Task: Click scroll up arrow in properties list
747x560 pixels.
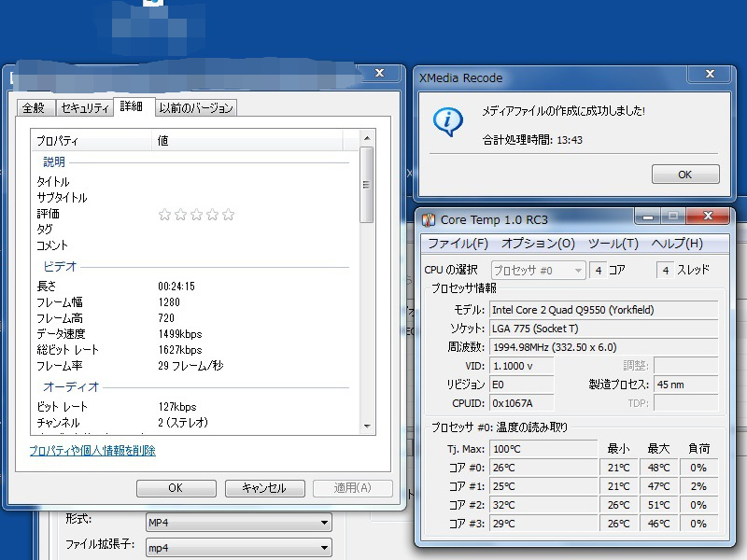Action: (367, 138)
